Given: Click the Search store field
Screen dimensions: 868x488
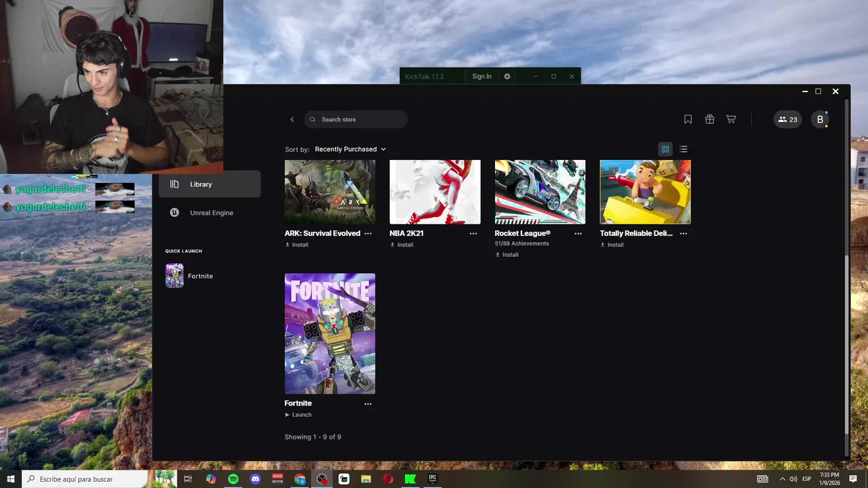Looking at the screenshot, I should point(355,119).
